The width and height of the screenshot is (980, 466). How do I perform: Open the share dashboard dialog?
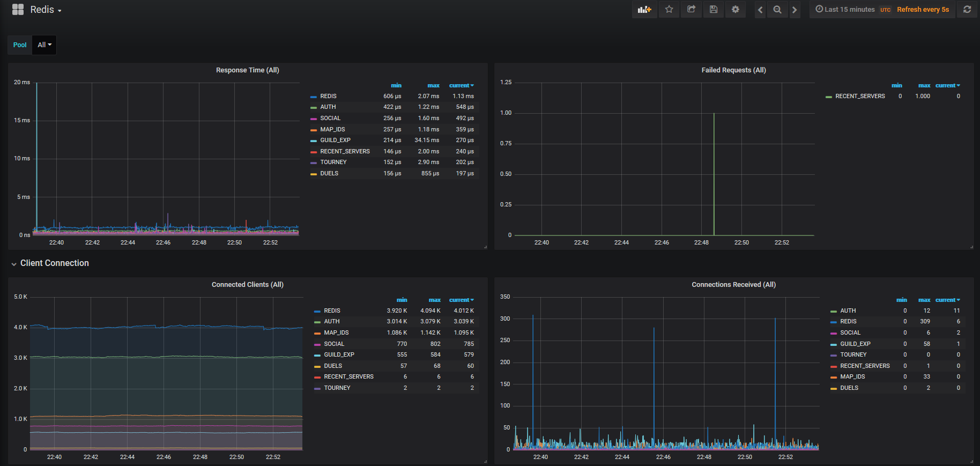(x=691, y=10)
